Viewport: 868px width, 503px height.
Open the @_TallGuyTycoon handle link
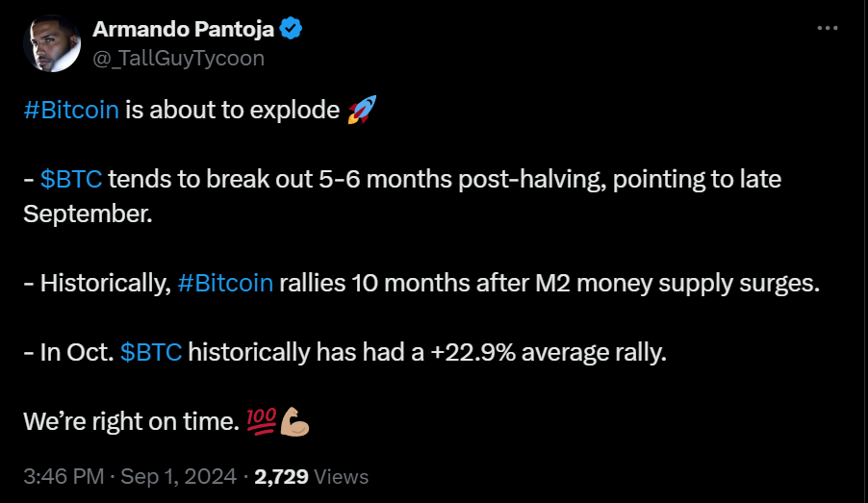point(178,59)
